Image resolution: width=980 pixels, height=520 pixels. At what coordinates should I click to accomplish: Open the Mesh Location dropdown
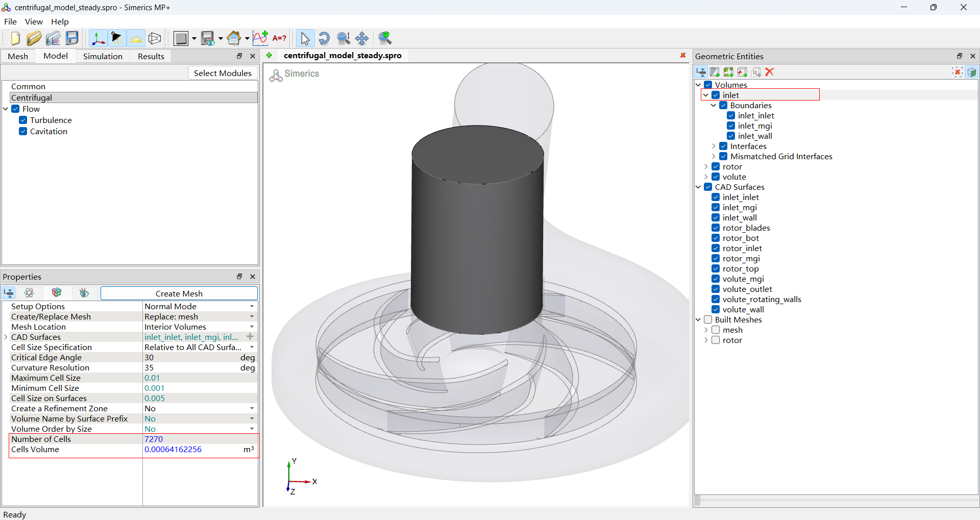click(252, 327)
